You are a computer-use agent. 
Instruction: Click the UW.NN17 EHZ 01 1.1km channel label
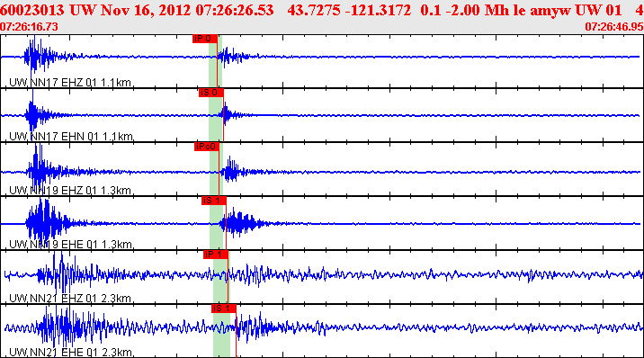[x=70, y=83]
